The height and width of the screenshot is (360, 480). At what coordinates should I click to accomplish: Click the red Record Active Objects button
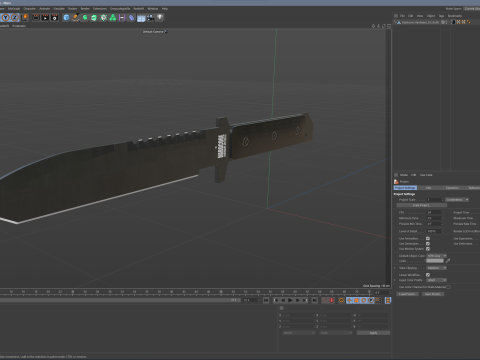tap(324, 300)
